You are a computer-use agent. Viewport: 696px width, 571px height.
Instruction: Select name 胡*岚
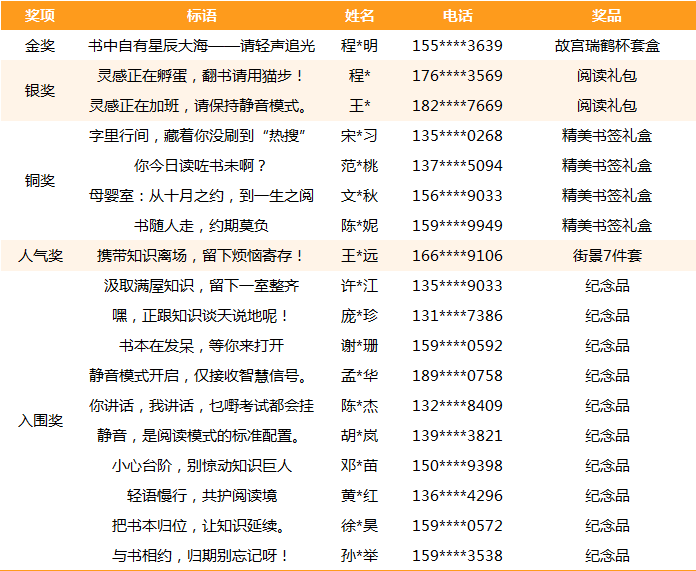[359, 436]
